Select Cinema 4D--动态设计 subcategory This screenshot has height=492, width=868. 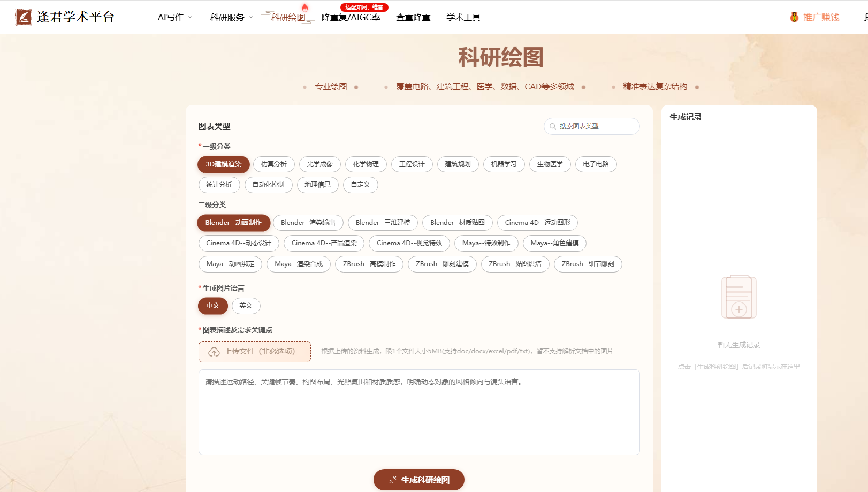click(239, 243)
